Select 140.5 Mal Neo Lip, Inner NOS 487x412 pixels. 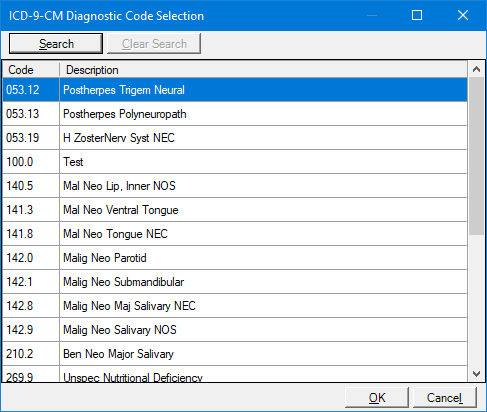(235, 186)
